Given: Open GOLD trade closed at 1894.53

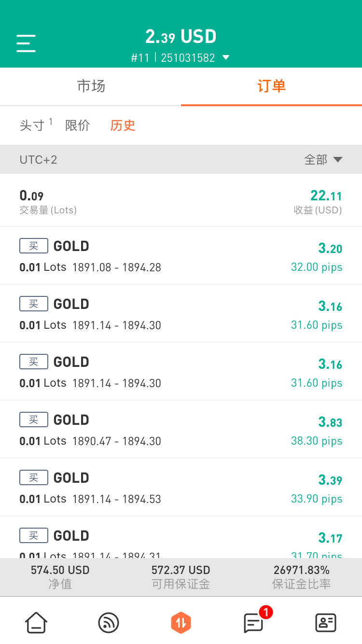Looking at the screenshot, I should pyautogui.click(x=181, y=488).
